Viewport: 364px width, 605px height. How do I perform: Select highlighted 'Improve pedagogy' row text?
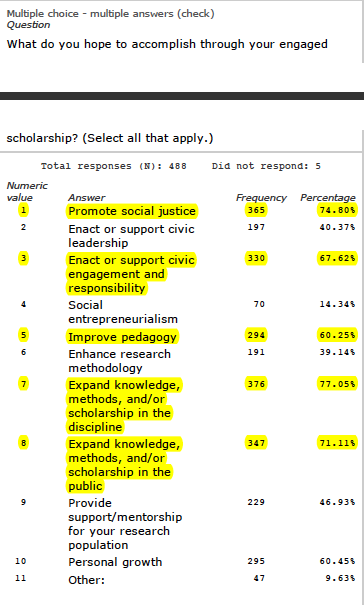point(122,337)
